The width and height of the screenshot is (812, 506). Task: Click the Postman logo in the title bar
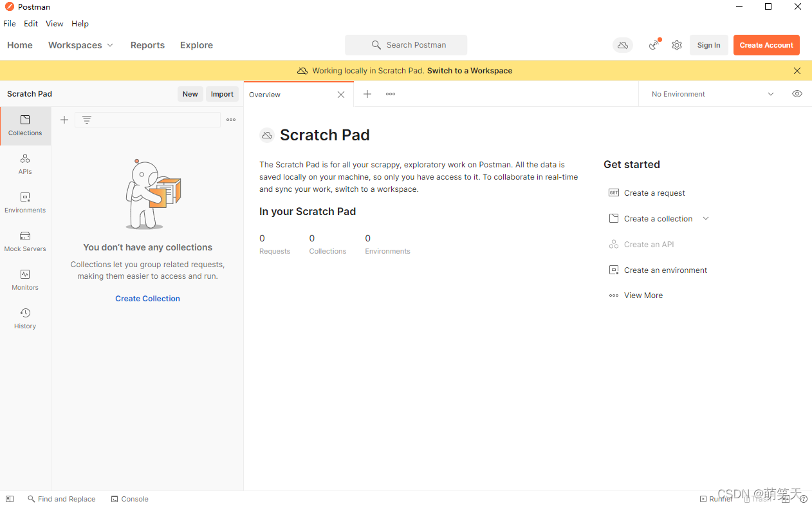pyautogui.click(x=9, y=6)
